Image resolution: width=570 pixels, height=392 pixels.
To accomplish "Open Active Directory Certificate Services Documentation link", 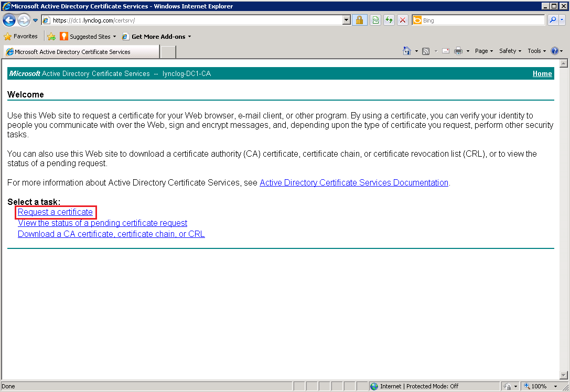I will click(x=354, y=183).
